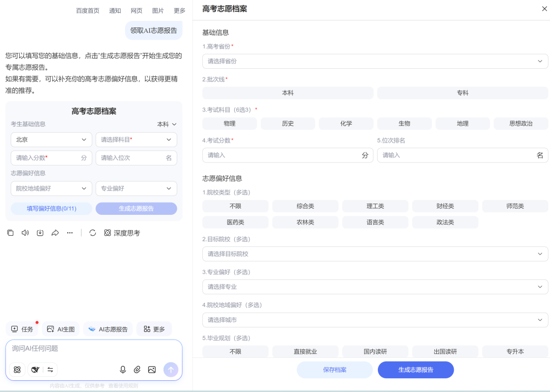The width and height of the screenshot is (550, 392).
Task: Click the 位次排名 input field in panel
Action: [462, 155]
